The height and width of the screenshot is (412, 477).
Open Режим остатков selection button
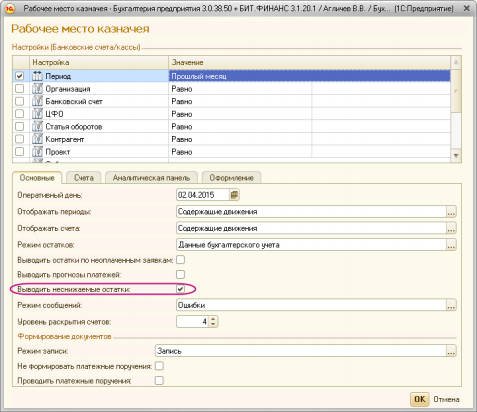[451, 245]
